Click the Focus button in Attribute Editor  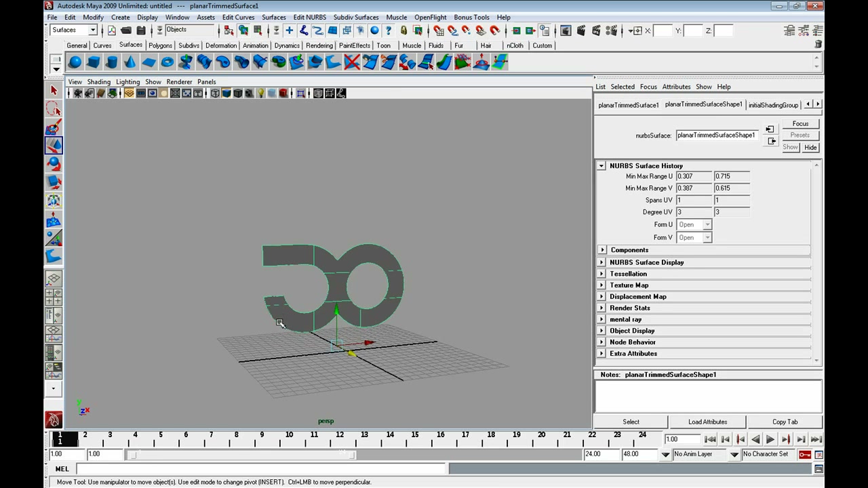pos(800,124)
